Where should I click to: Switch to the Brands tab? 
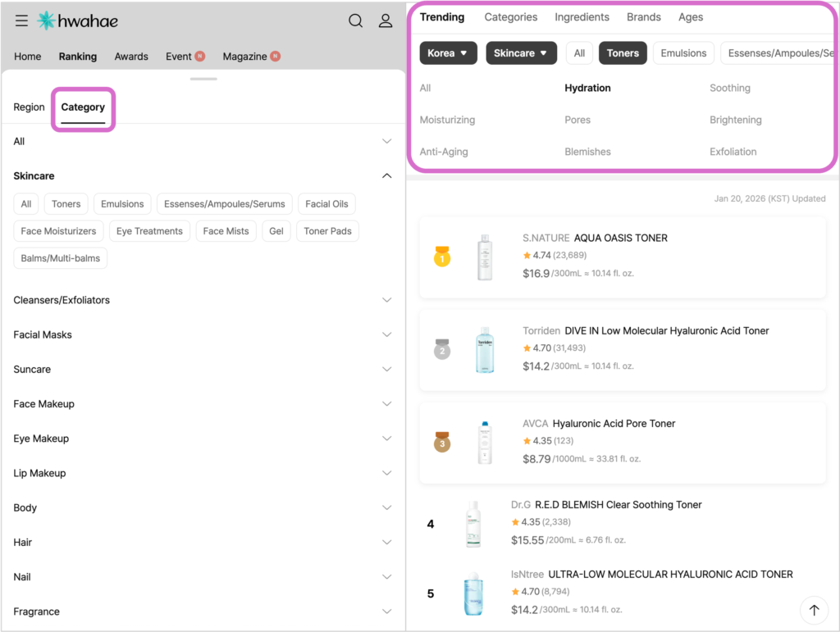pyautogui.click(x=643, y=16)
